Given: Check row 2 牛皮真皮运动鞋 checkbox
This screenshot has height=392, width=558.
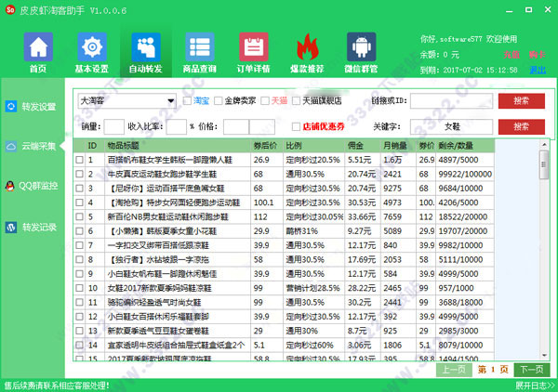Looking at the screenshot, I should [x=79, y=174].
